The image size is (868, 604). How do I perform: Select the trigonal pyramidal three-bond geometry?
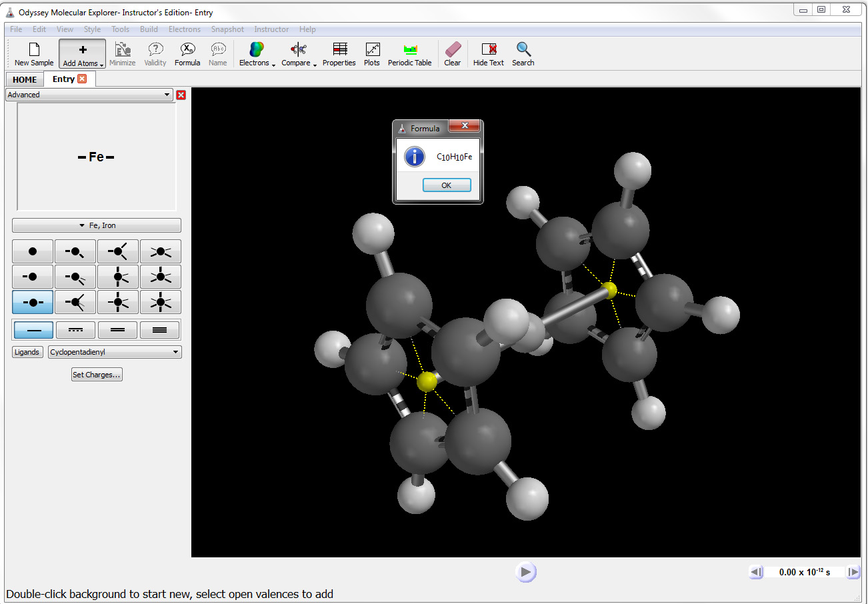(75, 277)
